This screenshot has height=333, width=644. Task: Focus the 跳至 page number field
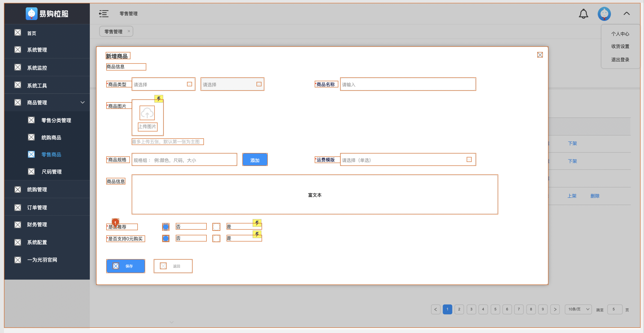(615, 309)
